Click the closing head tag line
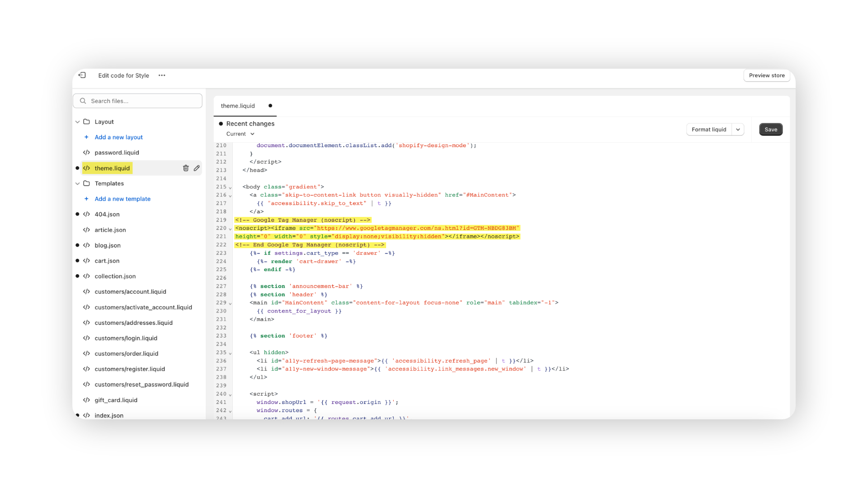Viewport: 868px width, 488px height. click(x=255, y=170)
